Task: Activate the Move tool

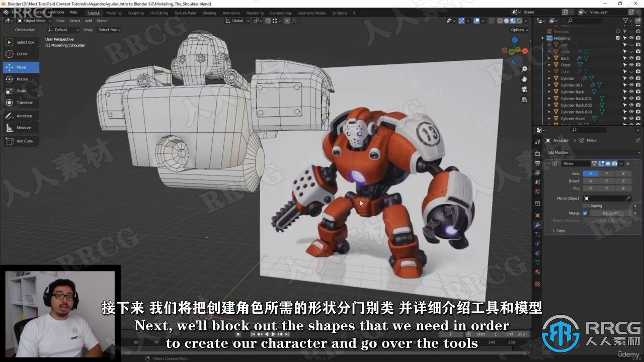Action: (x=21, y=67)
